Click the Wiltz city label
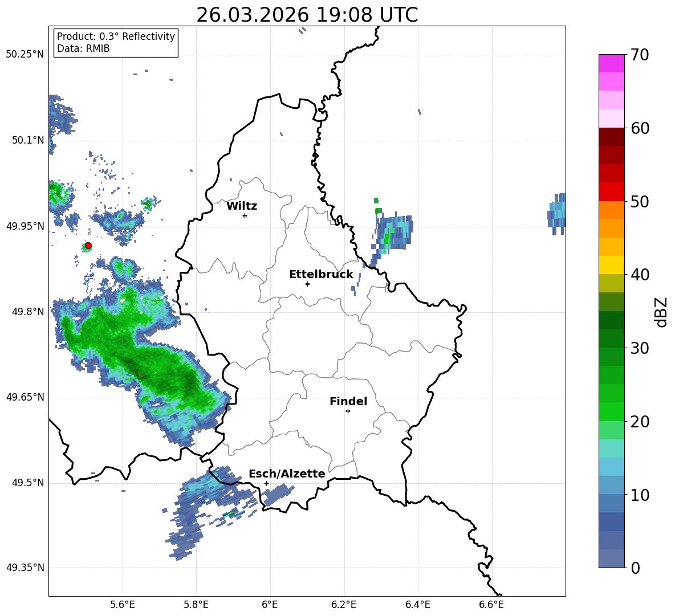 [x=242, y=206]
